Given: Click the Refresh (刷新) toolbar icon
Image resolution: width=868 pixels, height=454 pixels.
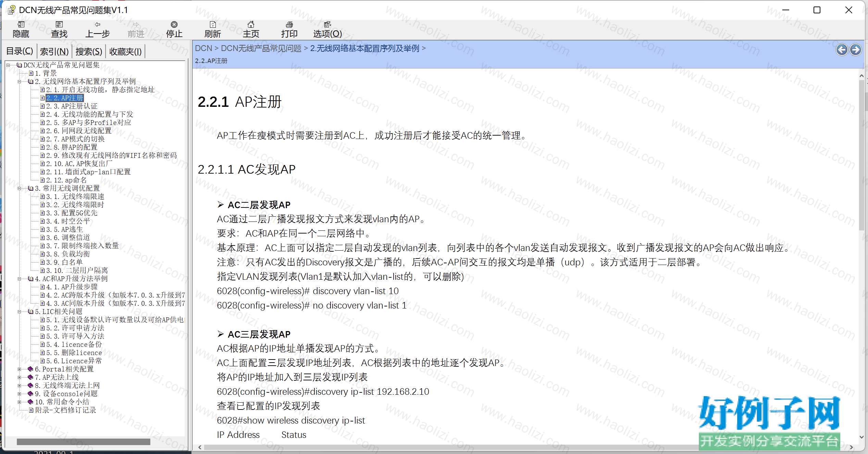Looking at the screenshot, I should pos(213,24).
